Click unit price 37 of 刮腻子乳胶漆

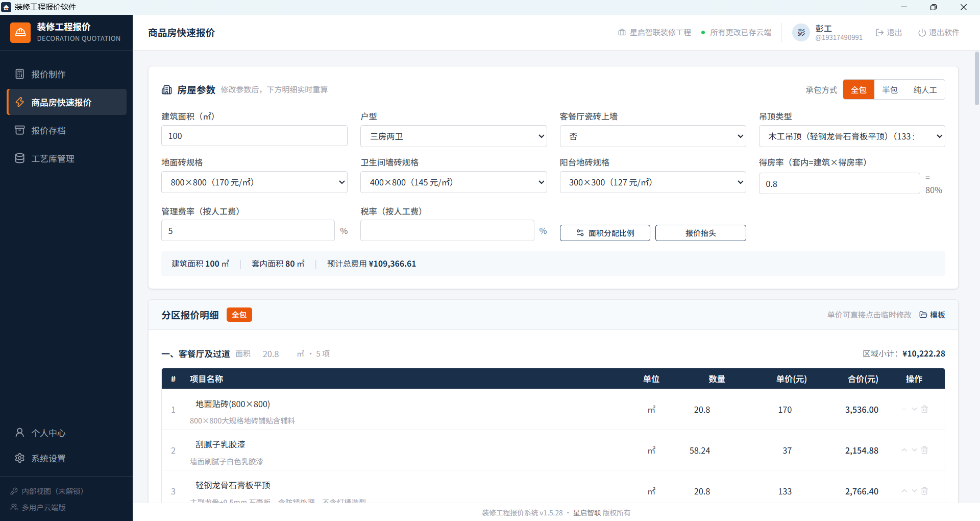(x=787, y=451)
